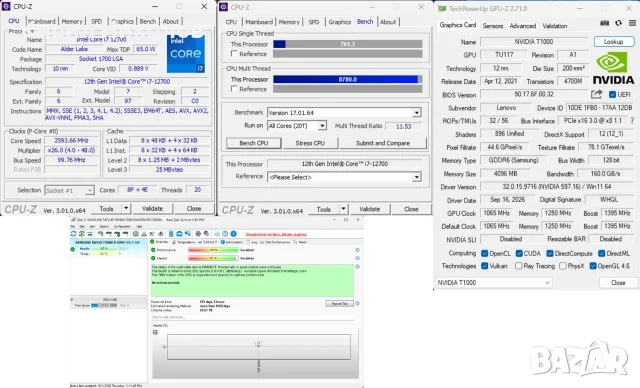Click the NVIDIA logo in GPU-Z
640x388 pixels.
tap(613, 69)
